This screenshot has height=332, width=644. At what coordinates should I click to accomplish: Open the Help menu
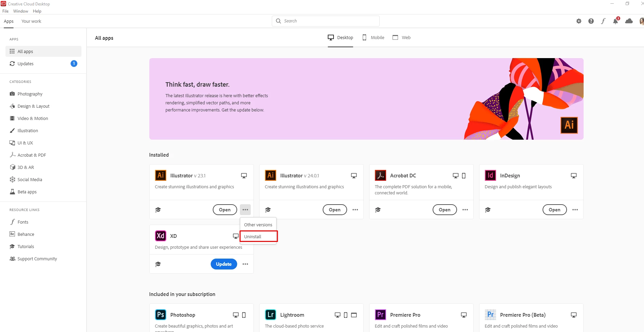37,11
